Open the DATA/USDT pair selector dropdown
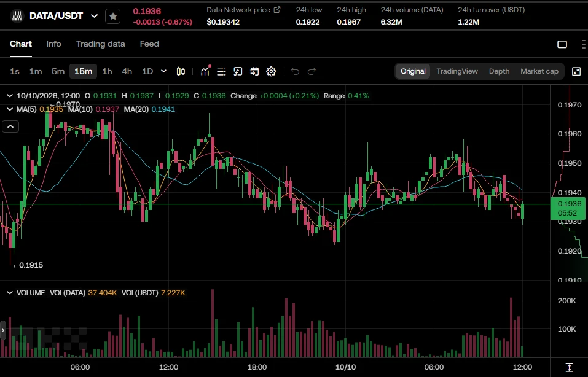The image size is (588, 377). click(95, 16)
